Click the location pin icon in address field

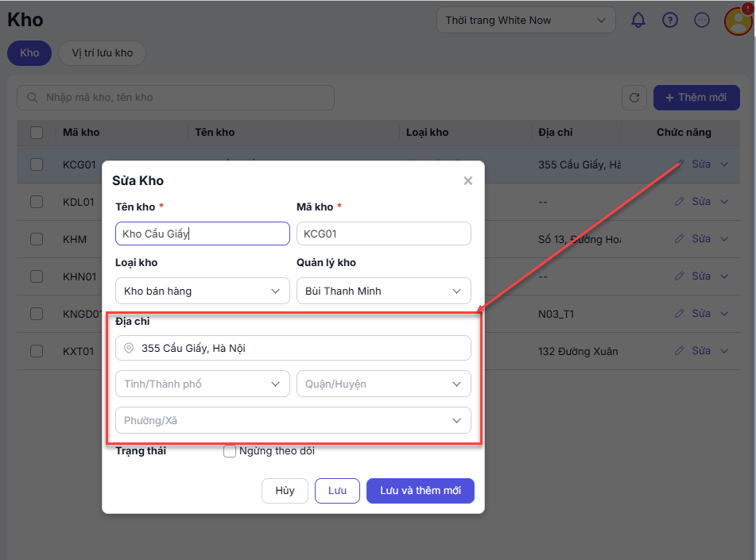coord(129,348)
